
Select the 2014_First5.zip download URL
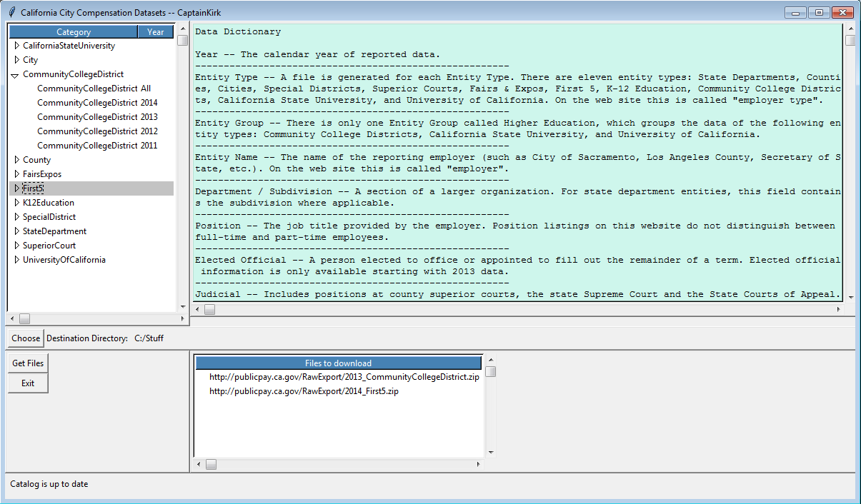point(304,391)
